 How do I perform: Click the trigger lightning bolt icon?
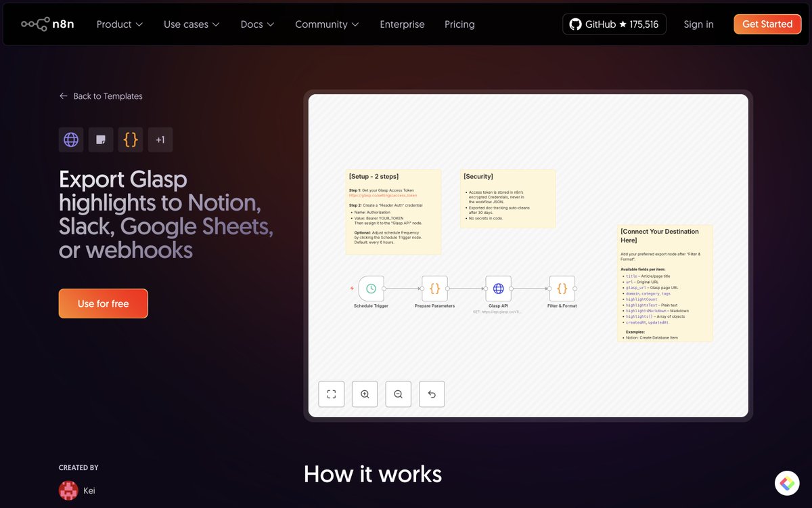coord(352,289)
